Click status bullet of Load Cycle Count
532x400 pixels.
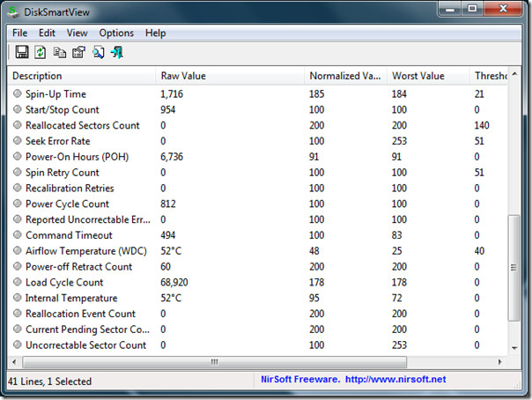tap(18, 282)
